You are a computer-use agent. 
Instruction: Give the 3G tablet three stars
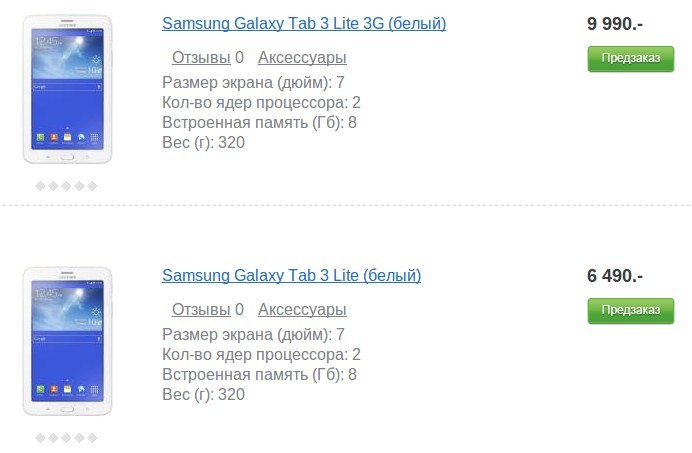(67, 186)
